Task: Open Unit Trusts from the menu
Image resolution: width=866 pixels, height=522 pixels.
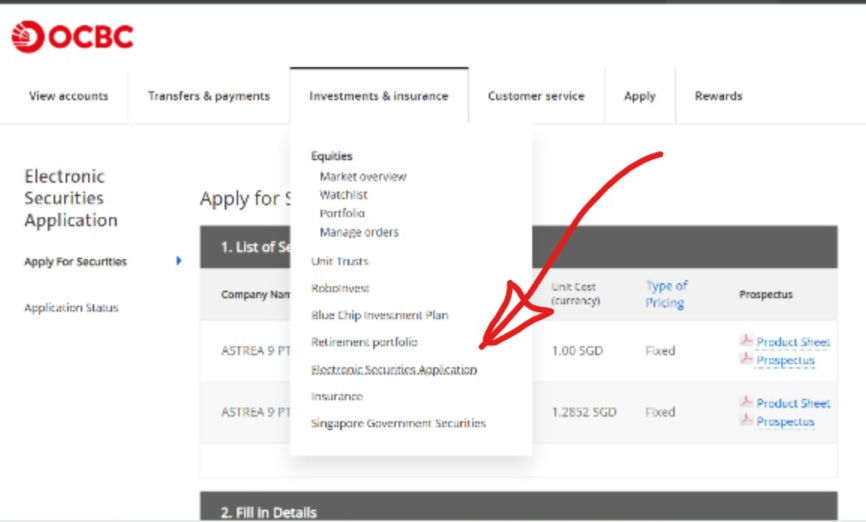Action: point(340,261)
